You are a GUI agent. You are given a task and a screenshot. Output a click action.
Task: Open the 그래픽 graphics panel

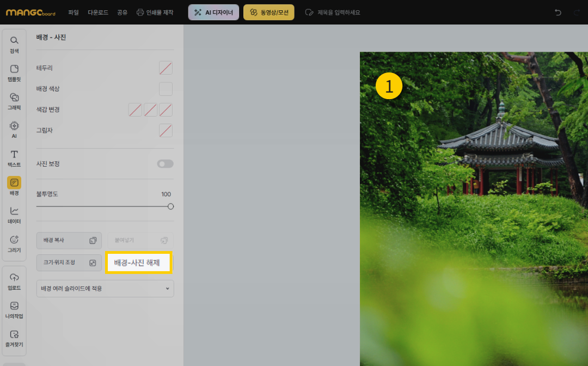coord(14,100)
